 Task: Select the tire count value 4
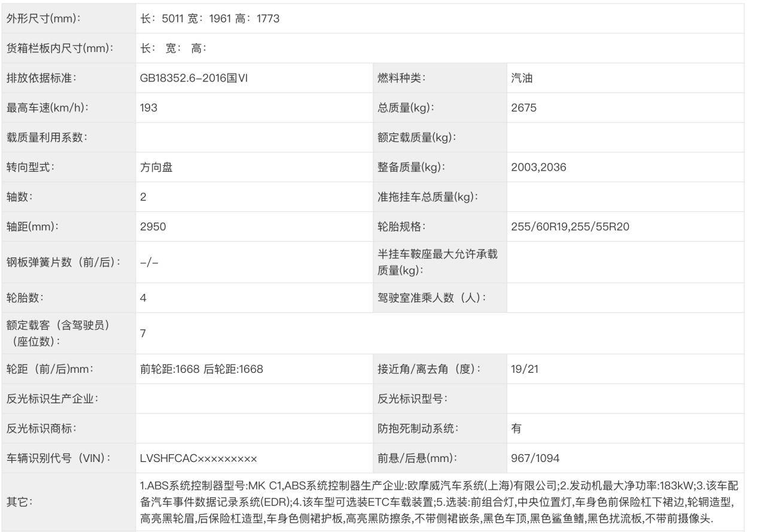[143, 297]
